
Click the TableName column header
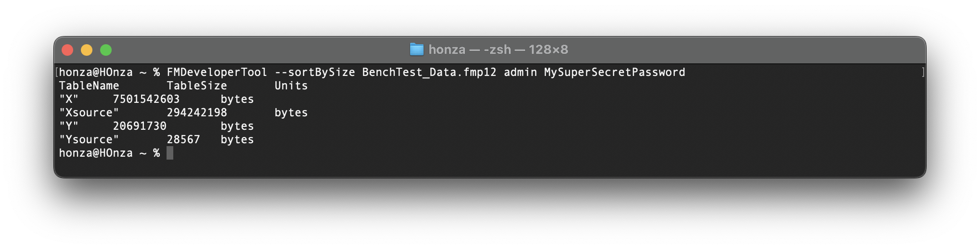click(89, 86)
